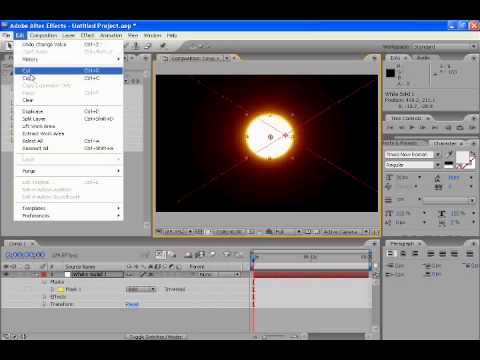Open the Parent None dropdown
Image resolution: width=480 pixels, height=360 pixels.
(219, 274)
